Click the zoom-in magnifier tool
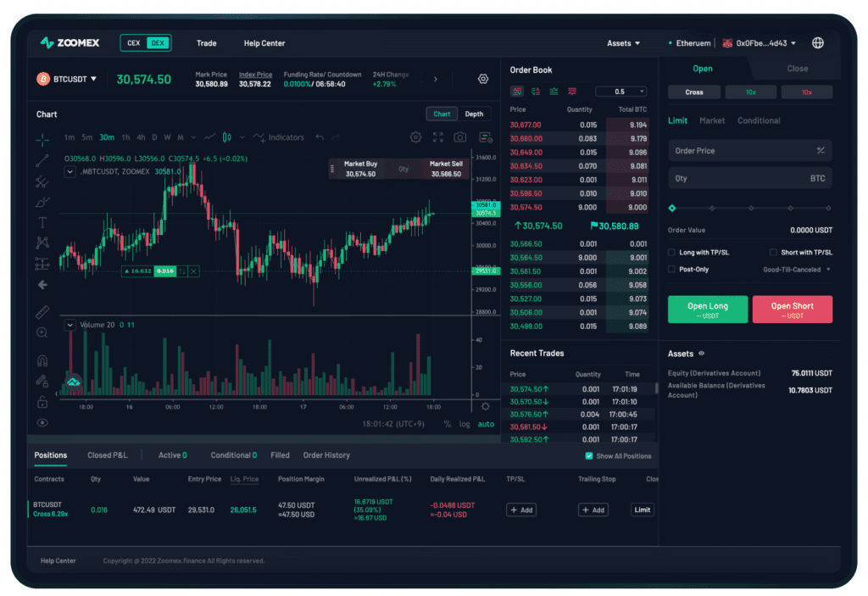Viewport: 868px width, 596px height. [42, 333]
